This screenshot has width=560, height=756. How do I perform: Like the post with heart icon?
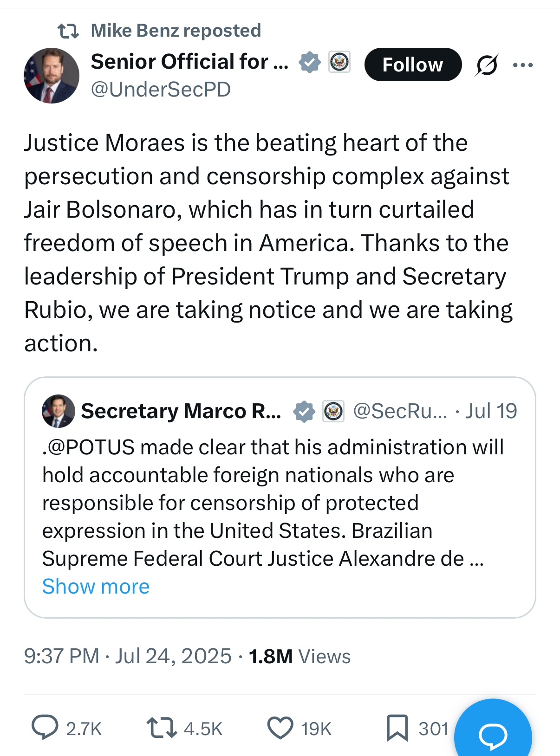(x=280, y=727)
